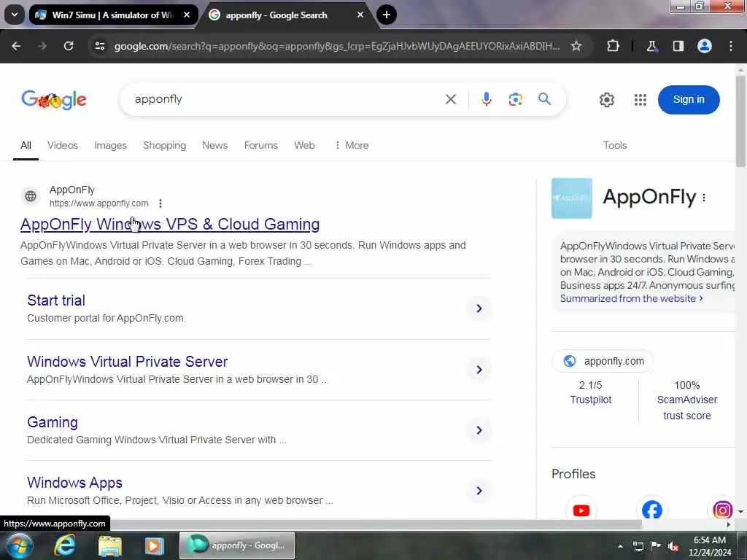Switch to Shopping results
The width and height of the screenshot is (747, 560).
click(x=164, y=145)
